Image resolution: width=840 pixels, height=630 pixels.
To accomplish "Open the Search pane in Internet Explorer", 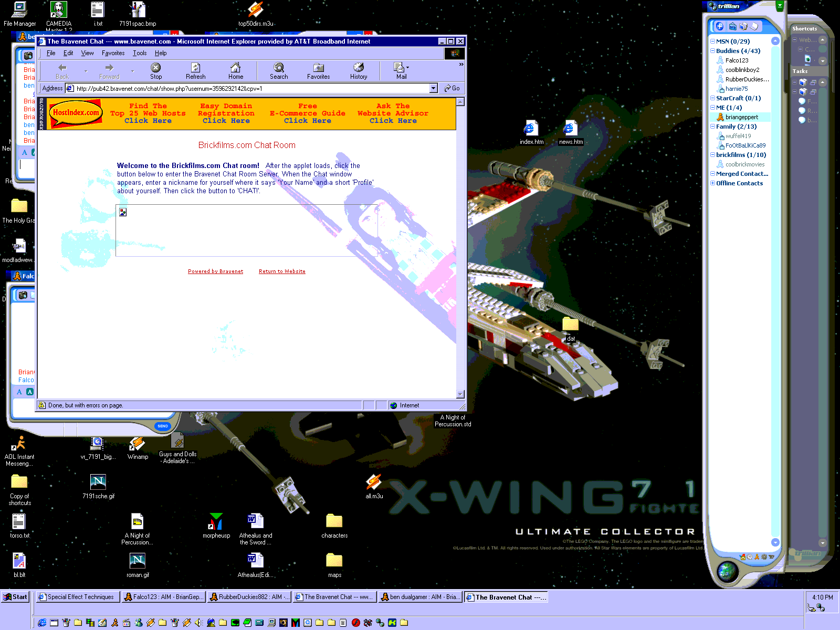I will tap(279, 71).
